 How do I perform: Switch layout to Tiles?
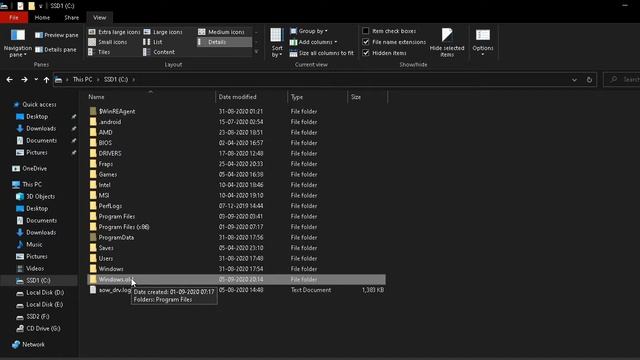point(100,52)
